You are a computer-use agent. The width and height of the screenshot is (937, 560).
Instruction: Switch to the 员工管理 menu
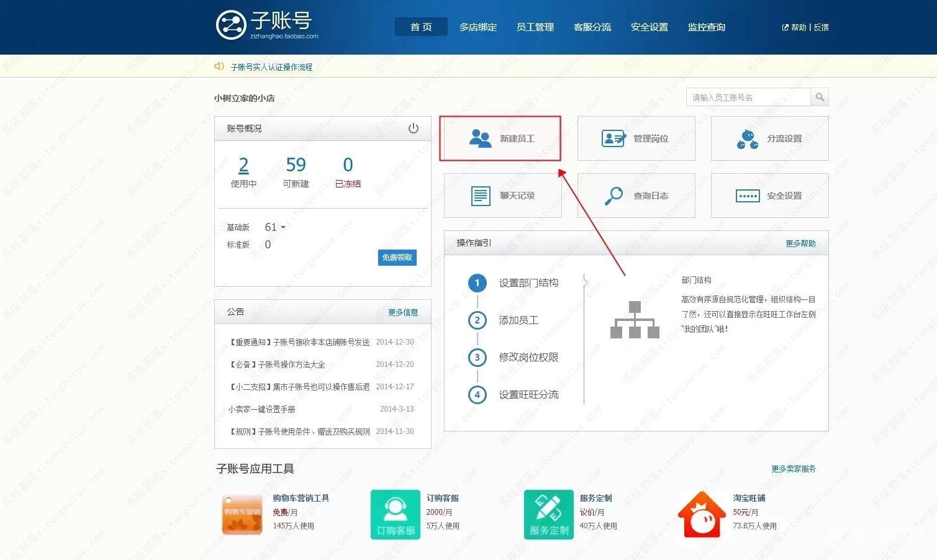(535, 27)
